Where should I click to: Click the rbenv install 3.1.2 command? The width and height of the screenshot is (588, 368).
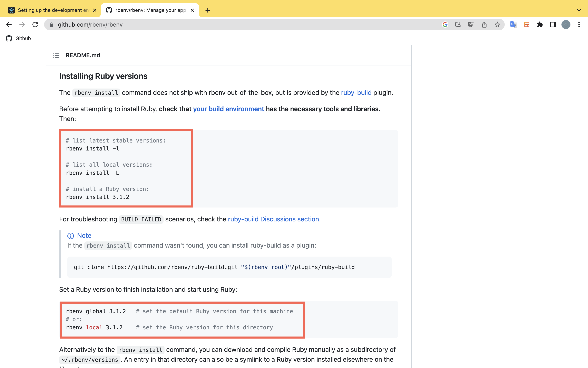pyautogui.click(x=97, y=197)
